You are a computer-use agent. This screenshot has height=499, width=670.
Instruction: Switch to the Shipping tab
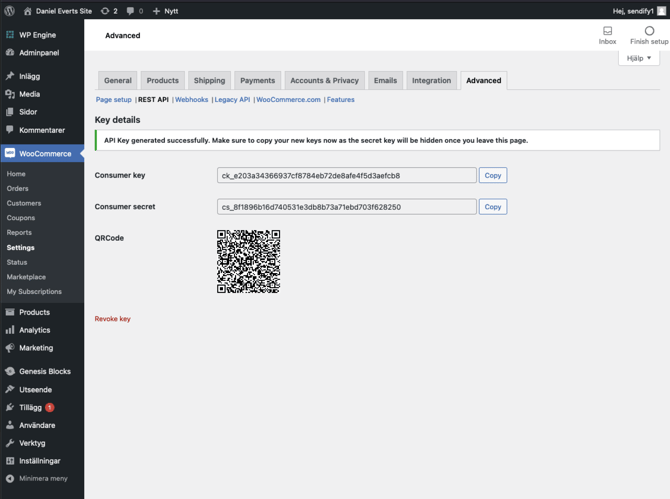tap(209, 80)
